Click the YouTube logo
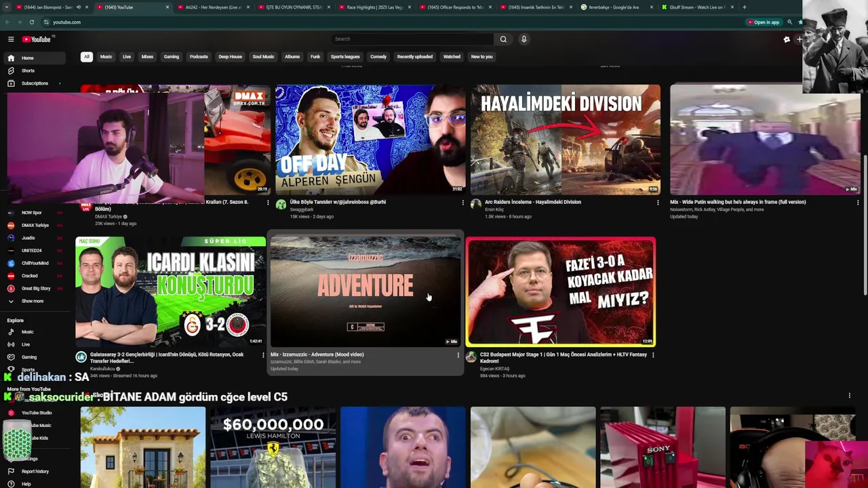Screen dimensions: 868x488 [x=37, y=39]
